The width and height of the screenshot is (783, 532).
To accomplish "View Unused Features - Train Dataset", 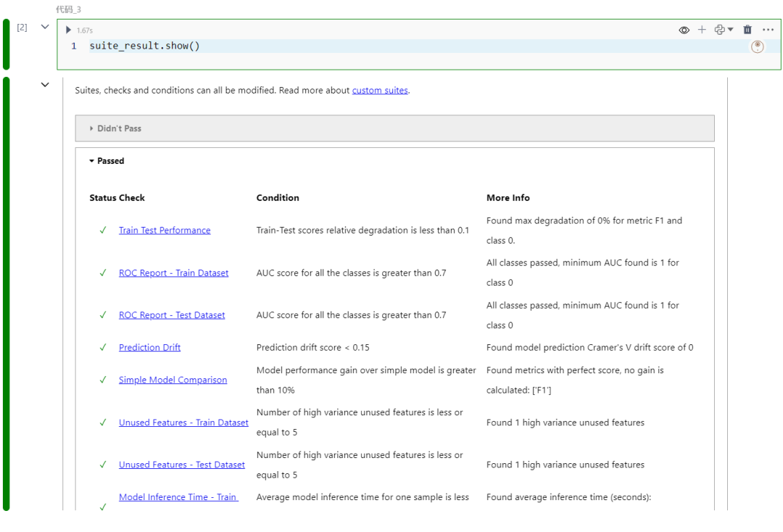I will click(x=183, y=423).
